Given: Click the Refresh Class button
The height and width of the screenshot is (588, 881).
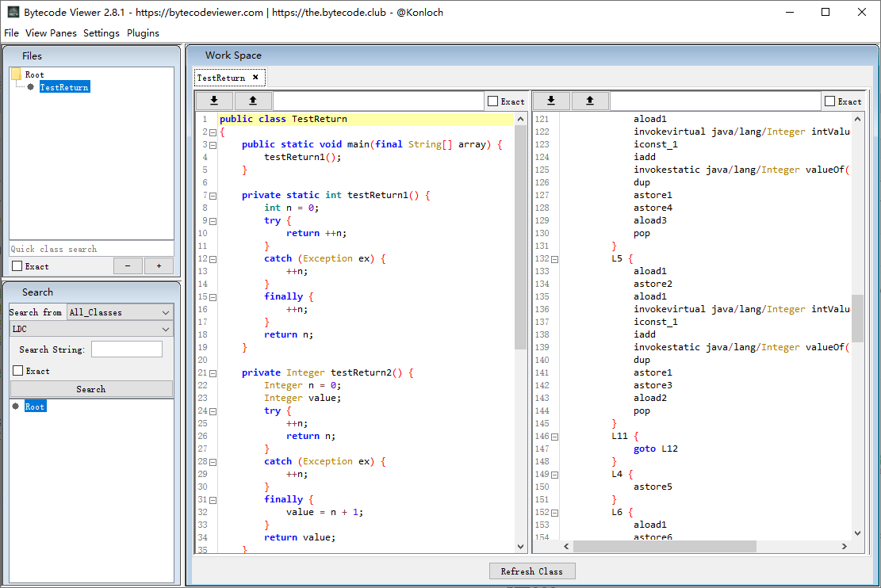Looking at the screenshot, I should click(x=532, y=571).
